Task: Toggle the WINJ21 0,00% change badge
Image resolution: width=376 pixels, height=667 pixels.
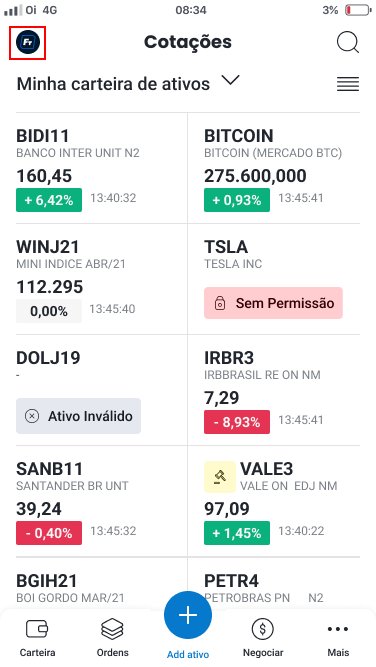Action: point(49,311)
